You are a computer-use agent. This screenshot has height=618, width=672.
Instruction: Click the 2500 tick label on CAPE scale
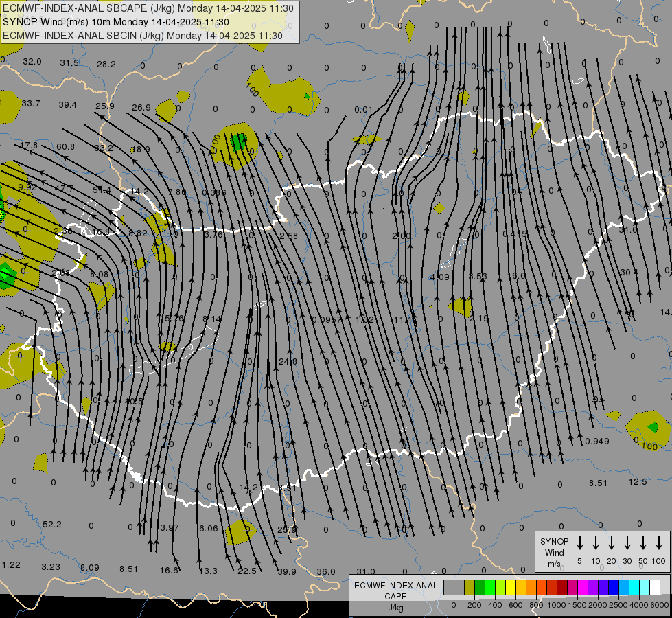(x=618, y=605)
